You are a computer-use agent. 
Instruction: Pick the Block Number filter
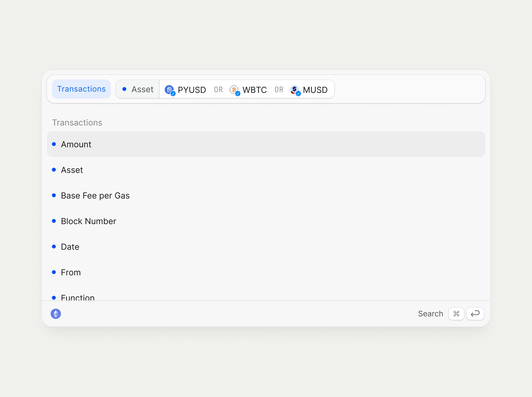coord(88,221)
